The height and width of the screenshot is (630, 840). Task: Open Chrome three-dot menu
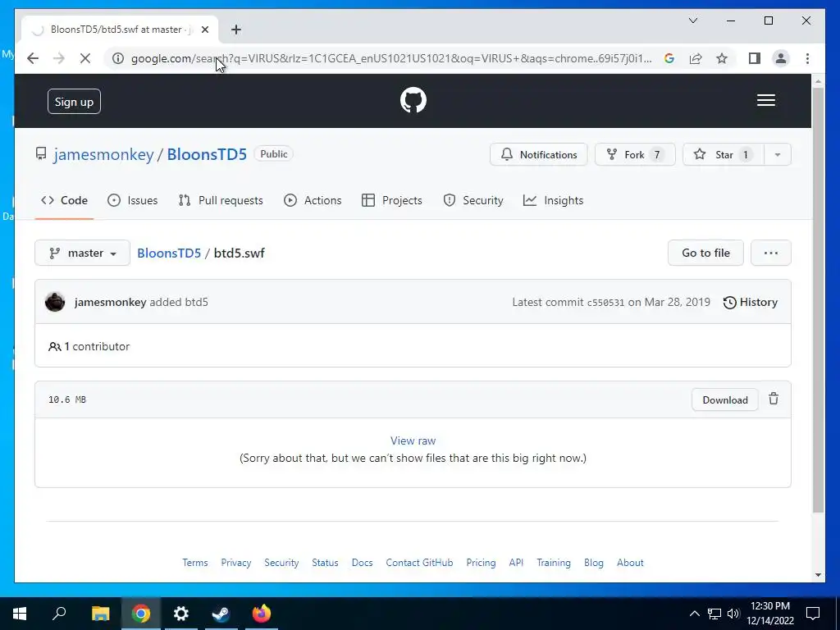[807, 58]
